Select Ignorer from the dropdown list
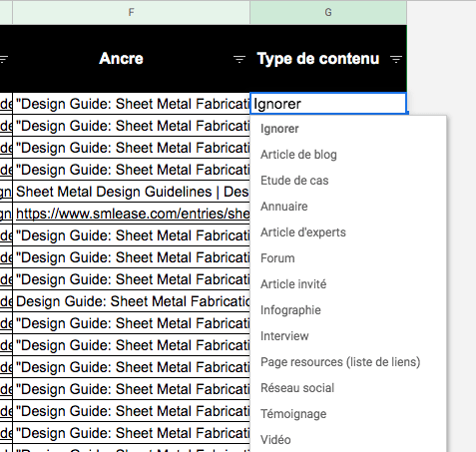Image resolution: width=476 pixels, height=452 pixels. 279,129
